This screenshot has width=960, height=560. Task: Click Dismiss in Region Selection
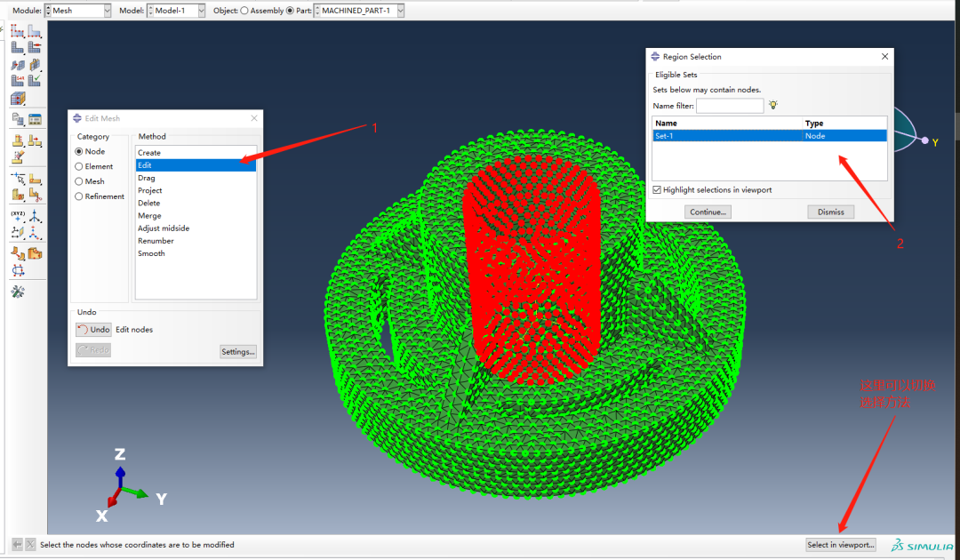(x=831, y=212)
